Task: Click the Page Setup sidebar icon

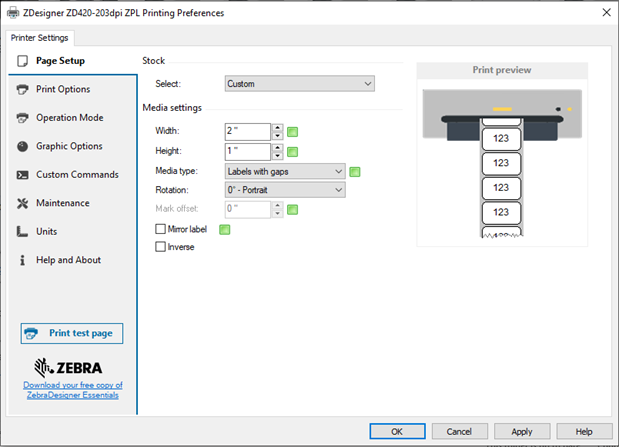Action: (23, 61)
